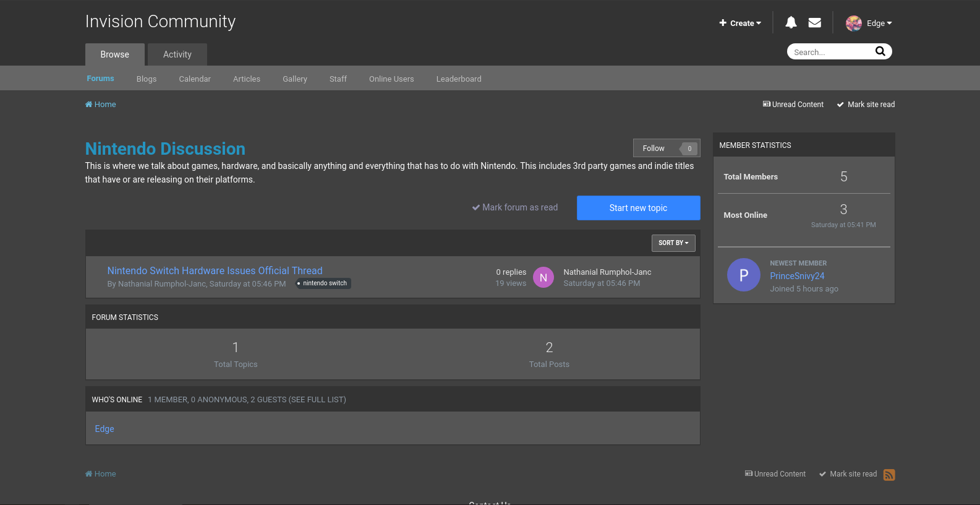Open the messages envelope icon
The width and height of the screenshot is (980, 505).
click(x=815, y=23)
